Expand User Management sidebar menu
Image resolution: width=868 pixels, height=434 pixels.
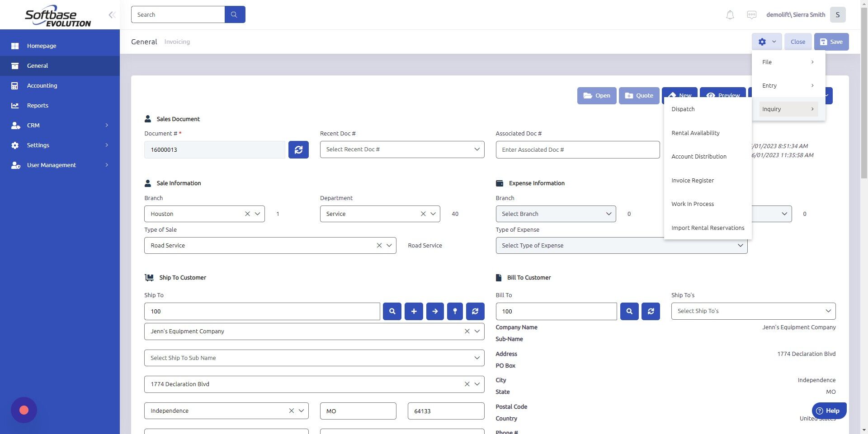pos(60,165)
